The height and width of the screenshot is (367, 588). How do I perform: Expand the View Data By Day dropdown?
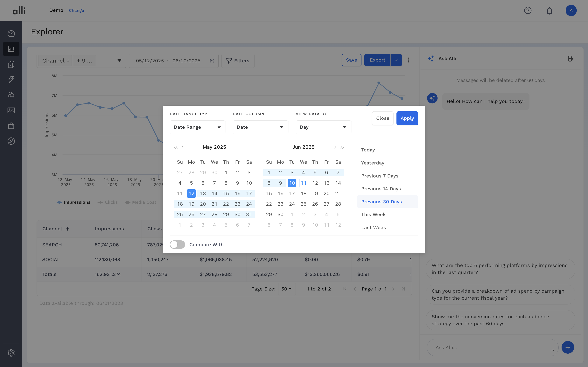[323, 127]
